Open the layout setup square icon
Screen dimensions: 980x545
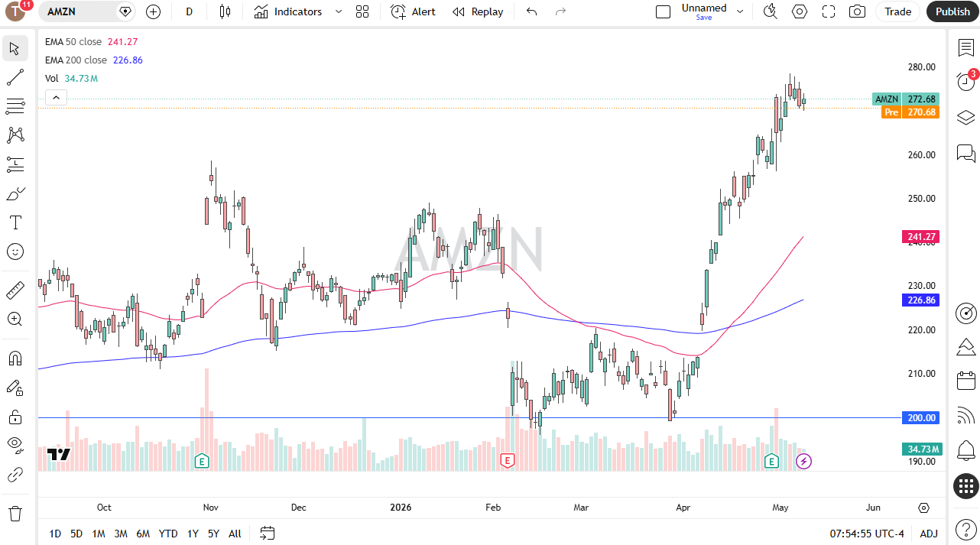point(664,11)
